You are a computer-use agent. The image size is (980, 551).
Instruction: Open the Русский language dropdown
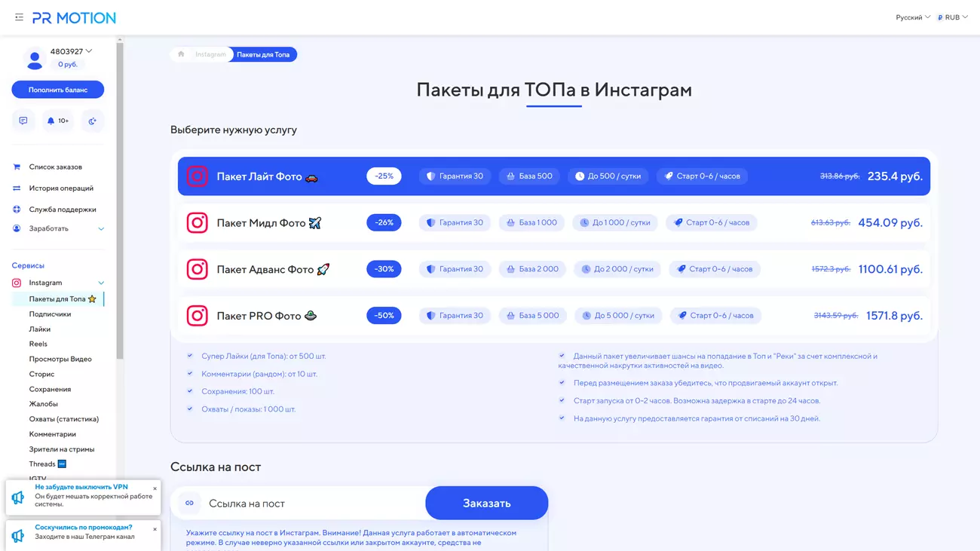pyautogui.click(x=912, y=17)
